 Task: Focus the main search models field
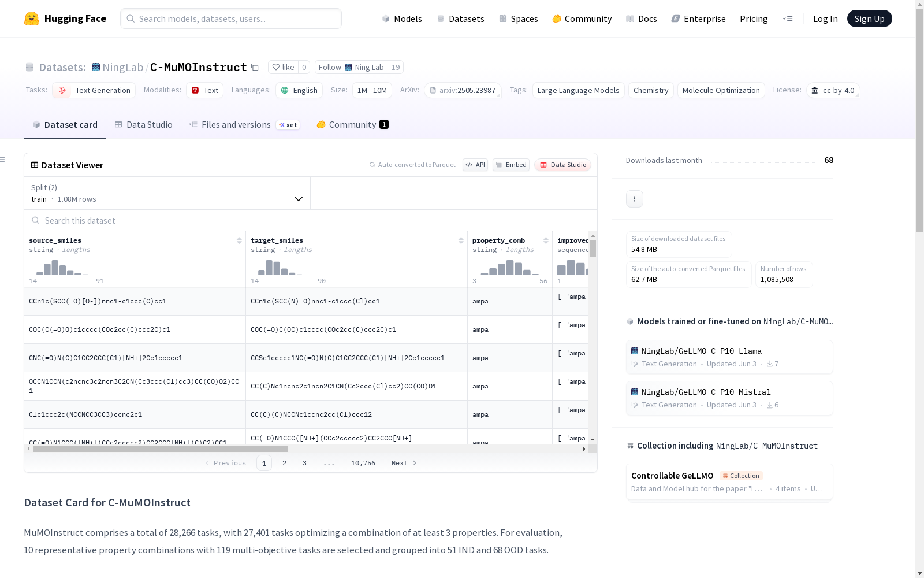(x=231, y=18)
